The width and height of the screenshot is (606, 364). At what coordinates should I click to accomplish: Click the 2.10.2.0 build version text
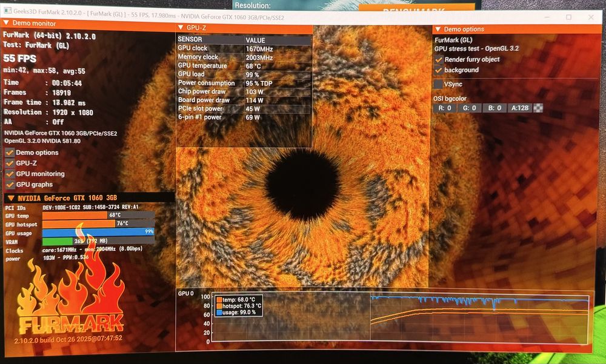point(68,339)
